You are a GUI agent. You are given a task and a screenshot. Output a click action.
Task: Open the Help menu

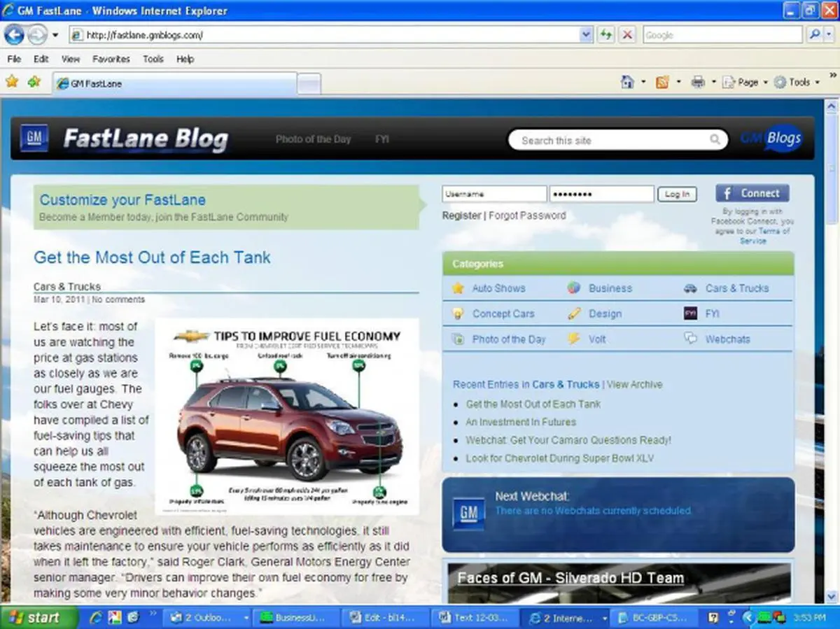point(185,59)
